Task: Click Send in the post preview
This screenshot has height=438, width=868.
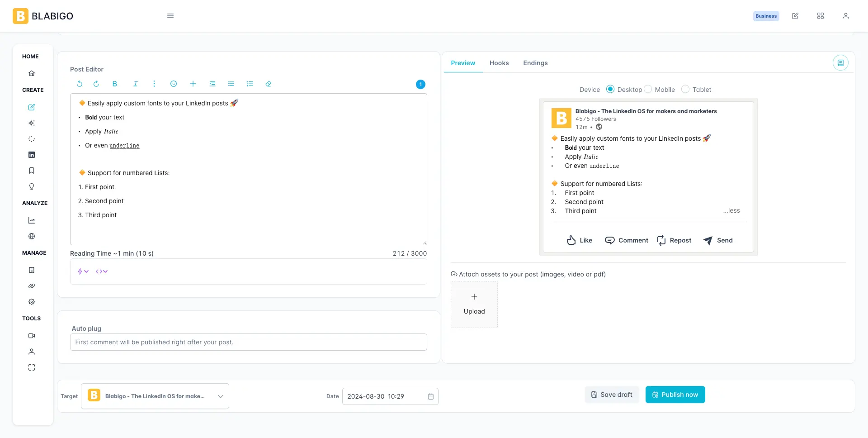Action: point(718,240)
